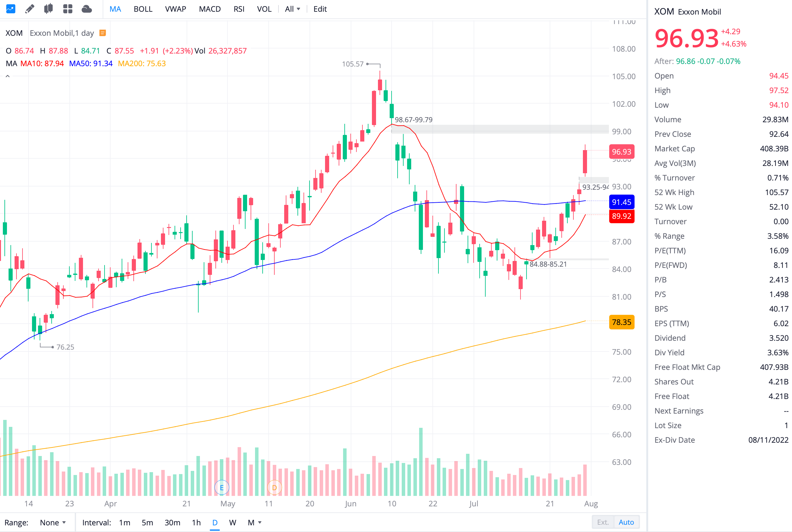This screenshot has width=792, height=532.
Task: Toggle the BOLL indicator
Action: [x=143, y=9]
